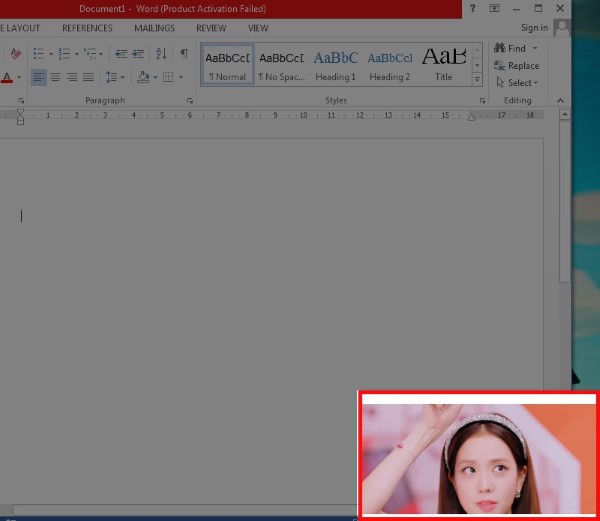The height and width of the screenshot is (521, 600).
Task: Decrease the paragraph indent
Action: click(x=121, y=53)
